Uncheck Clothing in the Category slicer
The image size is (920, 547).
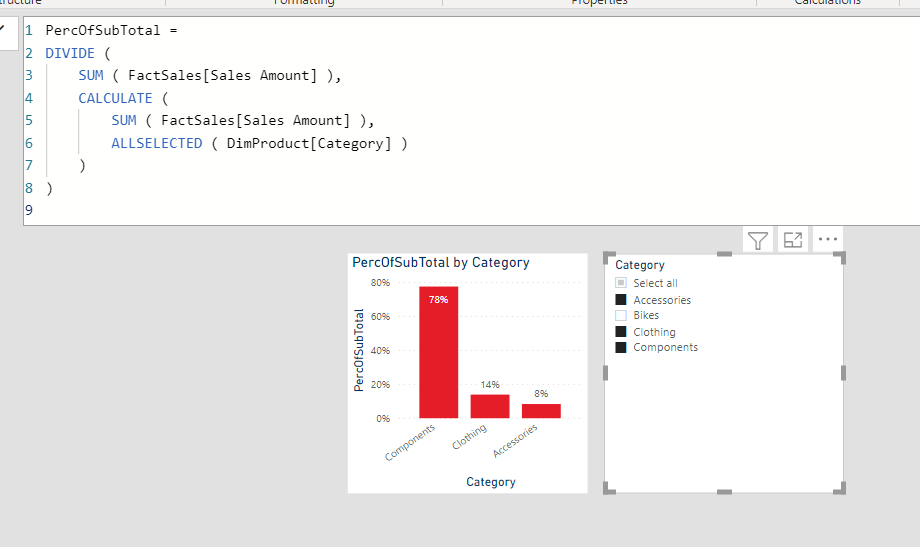[621, 332]
